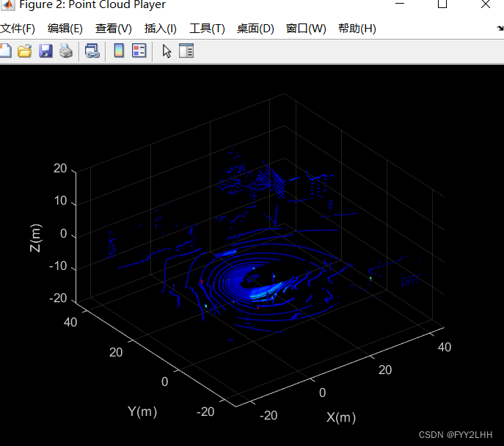Screen dimensions: 504x446
Task: Open the 查看(V) menu
Action: click(x=114, y=29)
